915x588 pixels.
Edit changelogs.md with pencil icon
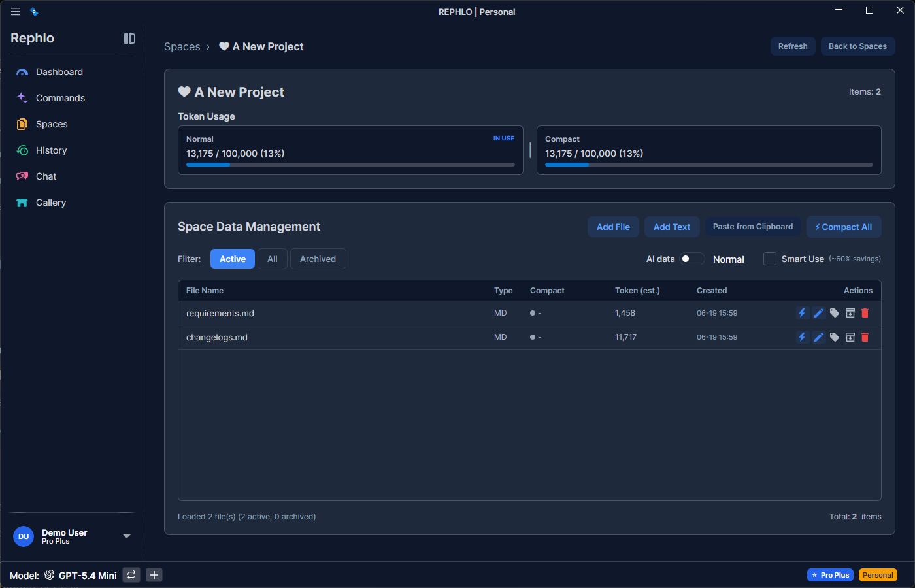coord(818,337)
